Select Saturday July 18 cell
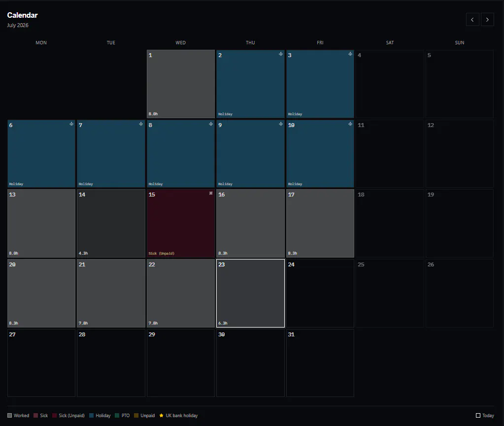The image size is (504, 426). tap(390, 223)
